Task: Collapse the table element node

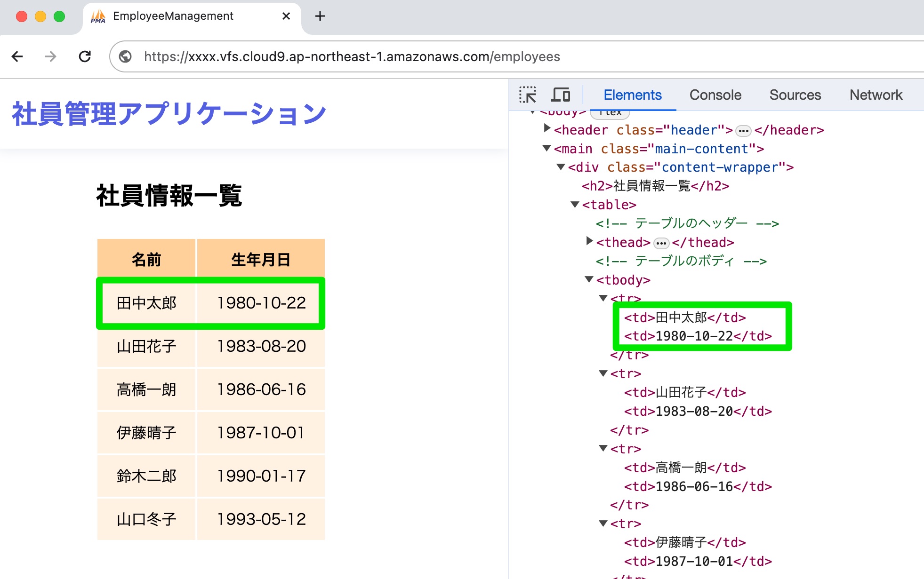Action: point(575,205)
